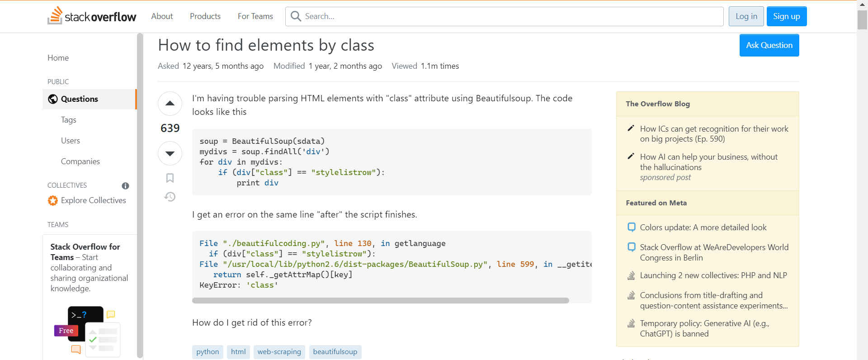This screenshot has width=868, height=360.
Task: Click the Log in button
Action: click(x=746, y=16)
